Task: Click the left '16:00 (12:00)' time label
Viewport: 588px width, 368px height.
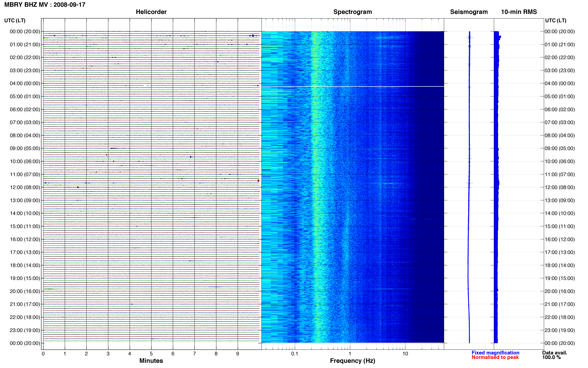Action: coord(25,239)
